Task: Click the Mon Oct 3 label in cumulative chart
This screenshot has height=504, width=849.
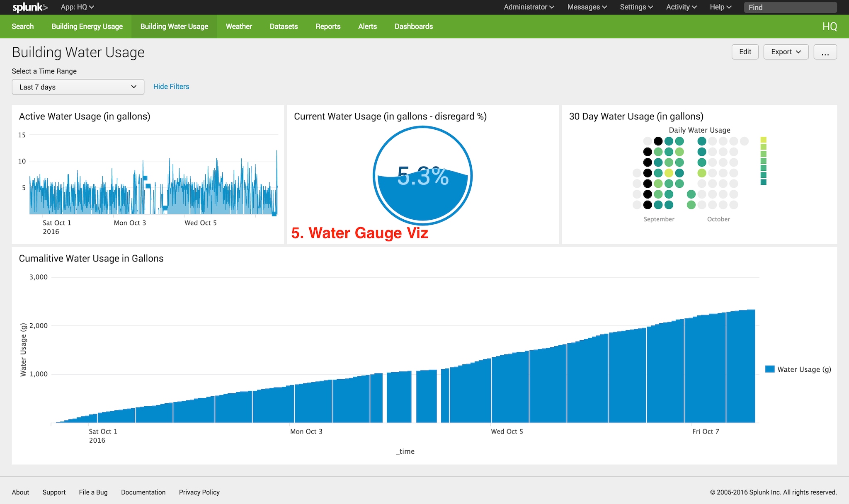Action: point(306,431)
